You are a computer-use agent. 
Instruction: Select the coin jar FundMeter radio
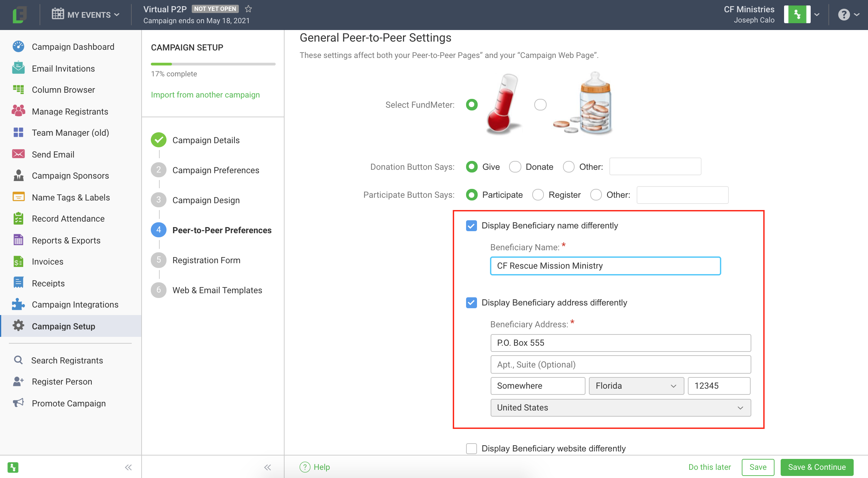(540, 105)
